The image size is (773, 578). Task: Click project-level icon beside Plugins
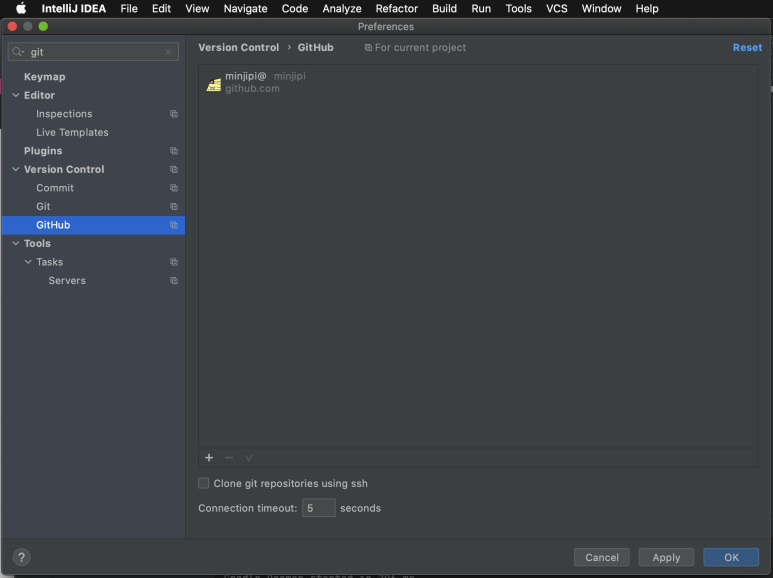(x=174, y=151)
